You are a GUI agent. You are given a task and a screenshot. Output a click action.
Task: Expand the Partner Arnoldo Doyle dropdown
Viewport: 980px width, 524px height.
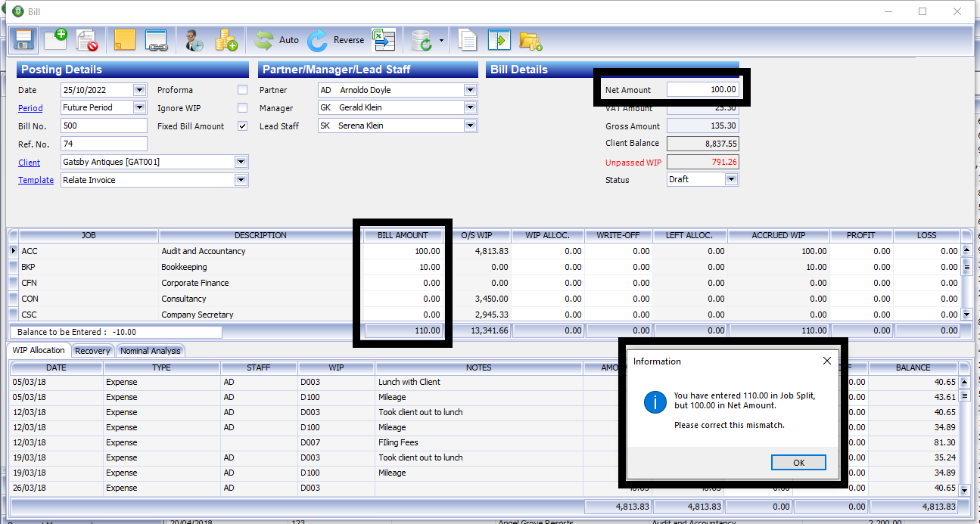[x=470, y=90]
